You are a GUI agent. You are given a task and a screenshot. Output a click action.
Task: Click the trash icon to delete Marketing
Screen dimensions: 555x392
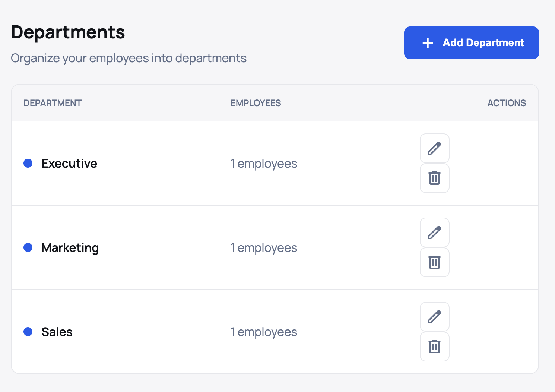(x=434, y=262)
